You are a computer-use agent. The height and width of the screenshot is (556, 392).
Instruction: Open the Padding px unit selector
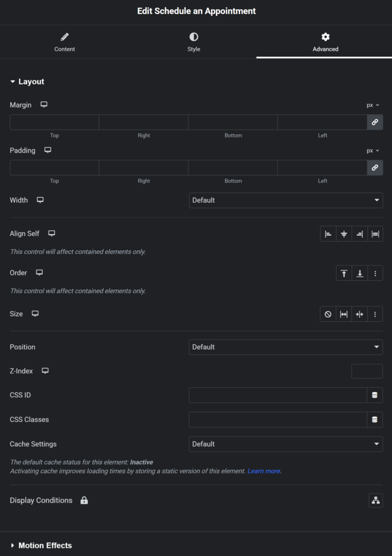point(373,150)
